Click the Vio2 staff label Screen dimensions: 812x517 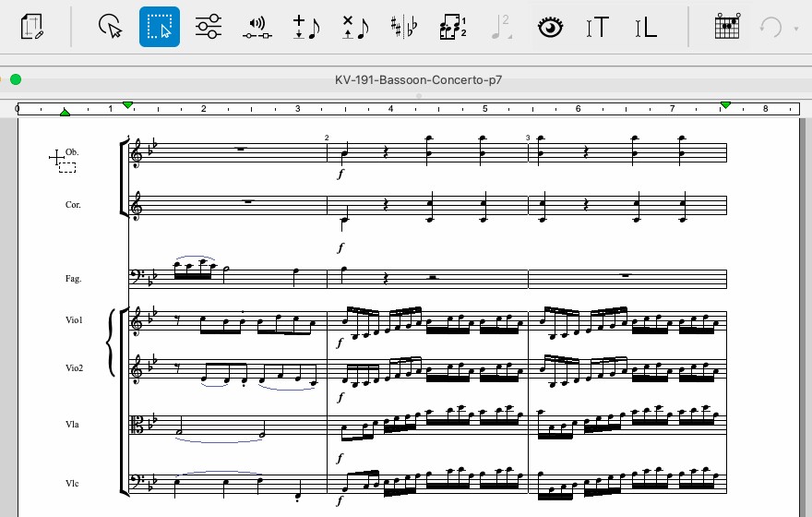click(74, 368)
